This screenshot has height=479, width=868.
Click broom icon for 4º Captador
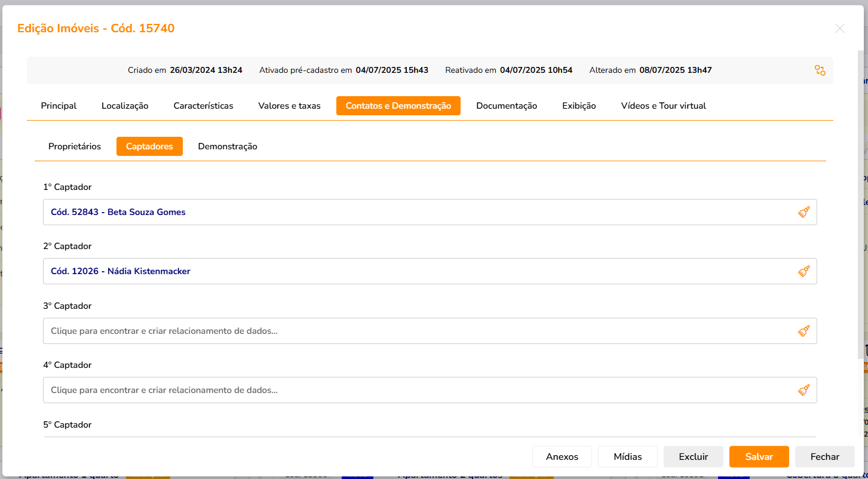803,390
